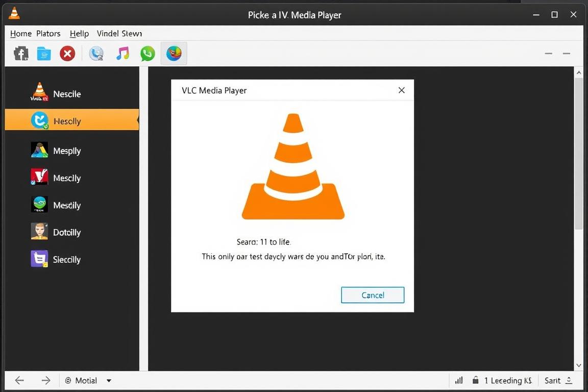Click the blue phone disc toolbar icon
Image resolution: width=588 pixels, height=392 pixels.
point(96,54)
